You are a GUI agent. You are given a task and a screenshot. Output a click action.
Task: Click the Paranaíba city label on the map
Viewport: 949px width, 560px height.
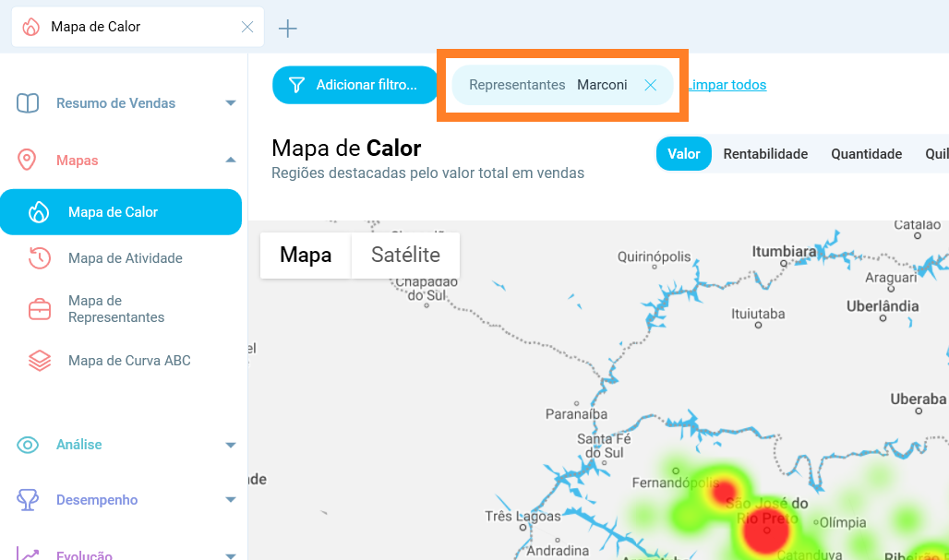pos(576,414)
